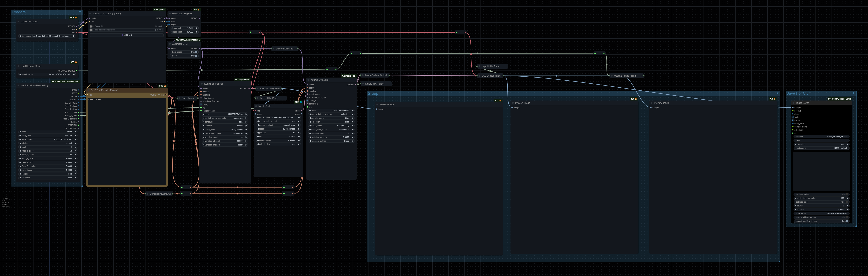The height and width of the screenshot is (276, 868).
Task: Click the globe badge icon next to #163
Action: pyautogui.click(x=301, y=102)
